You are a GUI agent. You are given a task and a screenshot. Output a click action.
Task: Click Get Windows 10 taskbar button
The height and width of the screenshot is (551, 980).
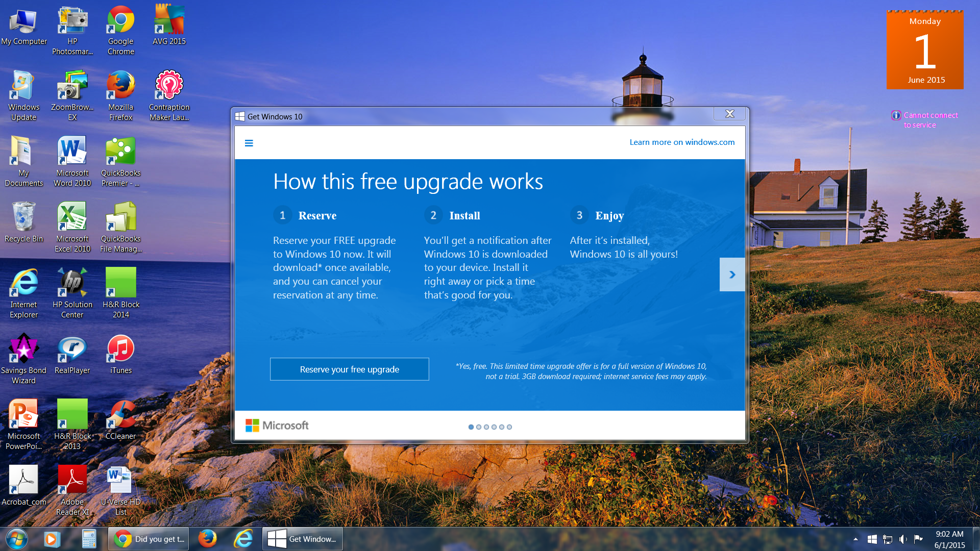pos(303,539)
